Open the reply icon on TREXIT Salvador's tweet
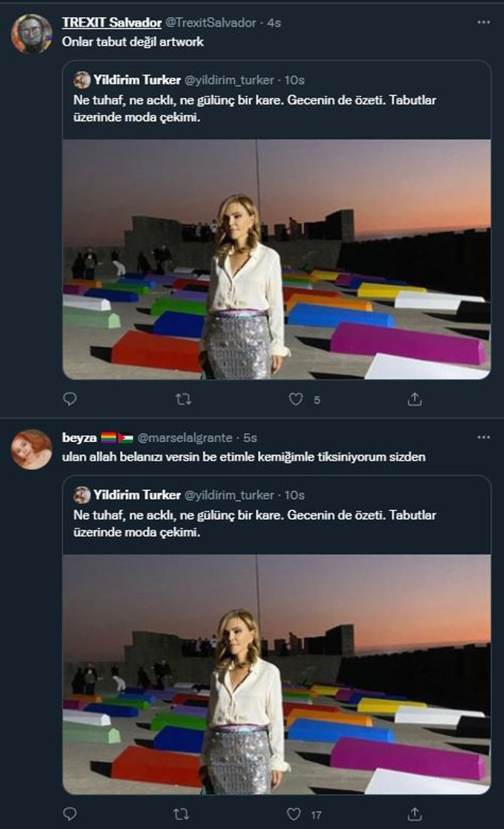The height and width of the screenshot is (829, 504). [x=70, y=397]
